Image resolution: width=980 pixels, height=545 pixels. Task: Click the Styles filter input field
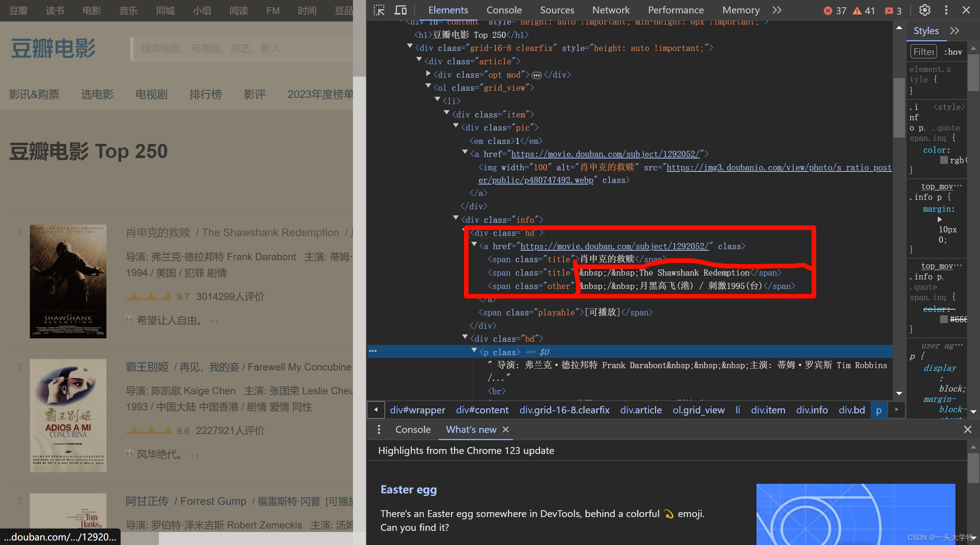(923, 52)
